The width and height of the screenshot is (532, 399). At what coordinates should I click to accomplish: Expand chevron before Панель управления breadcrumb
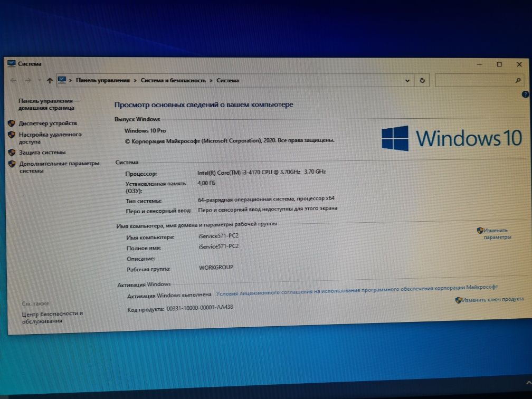[x=71, y=80]
